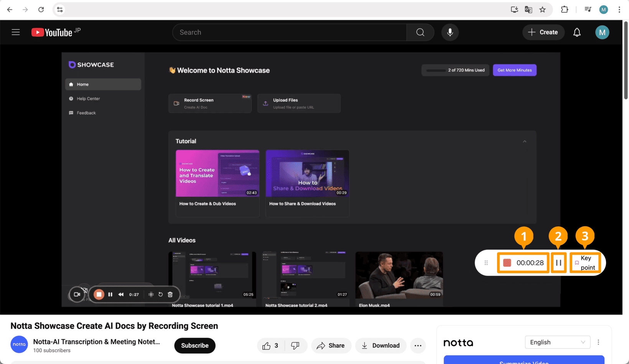Image resolution: width=629 pixels, height=364 pixels.
Task: Open YouTube notifications bell
Action: pos(577,32)
